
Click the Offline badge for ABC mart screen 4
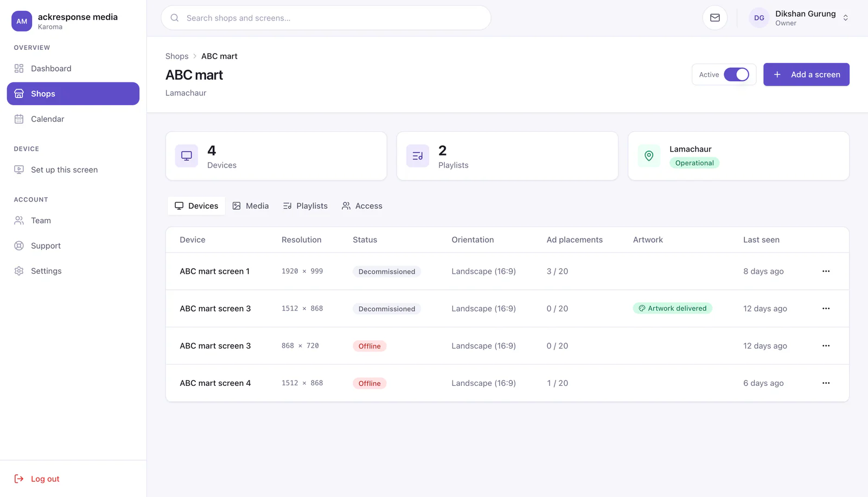coord(369,384)
